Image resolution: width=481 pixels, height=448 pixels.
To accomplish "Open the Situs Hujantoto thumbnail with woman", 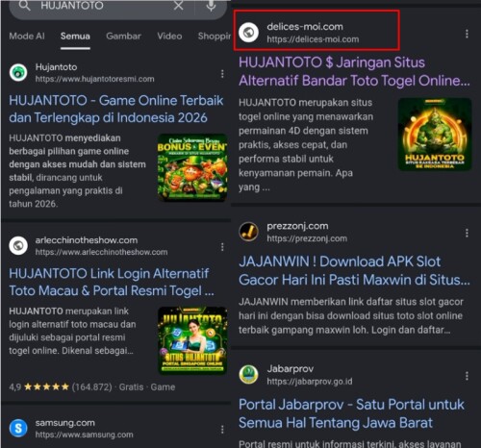I will click(x=192, y=340).
